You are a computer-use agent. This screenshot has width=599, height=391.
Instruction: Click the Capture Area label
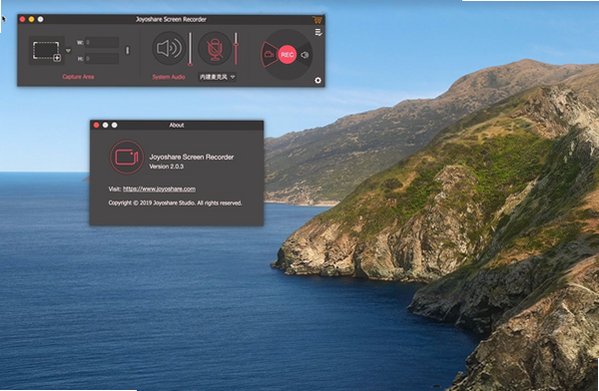click(x=78, y=77)
